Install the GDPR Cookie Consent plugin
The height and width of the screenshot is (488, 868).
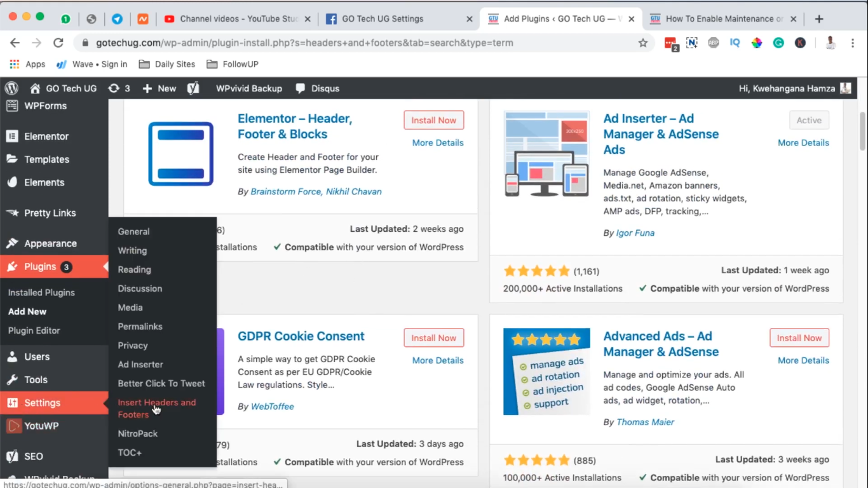[x=434, y=338]
